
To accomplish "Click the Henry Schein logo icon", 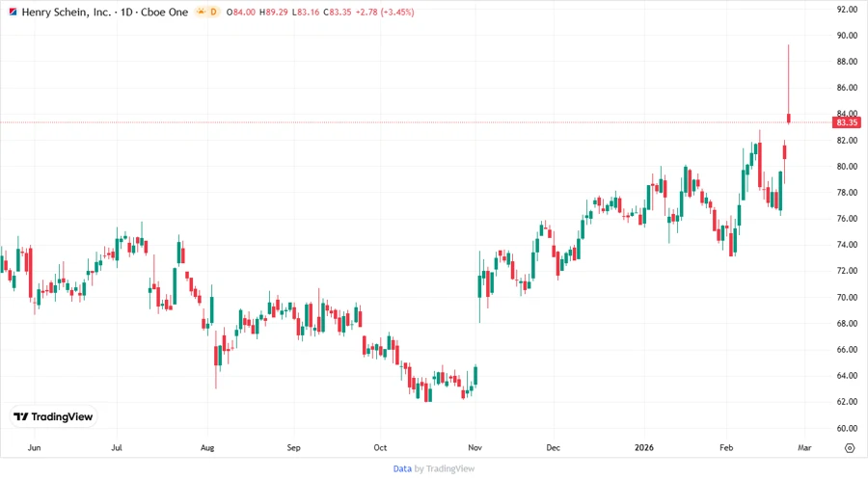I will click(13, 12).
